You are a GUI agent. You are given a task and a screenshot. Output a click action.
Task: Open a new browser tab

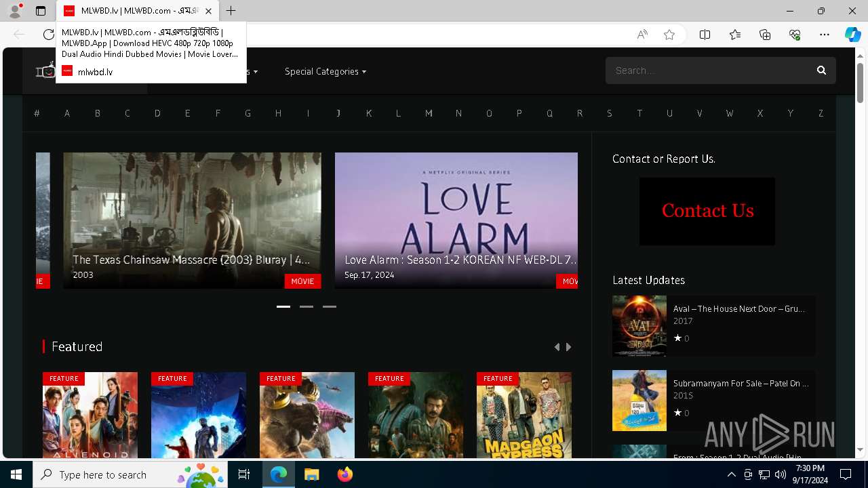(x=231, y=11)
